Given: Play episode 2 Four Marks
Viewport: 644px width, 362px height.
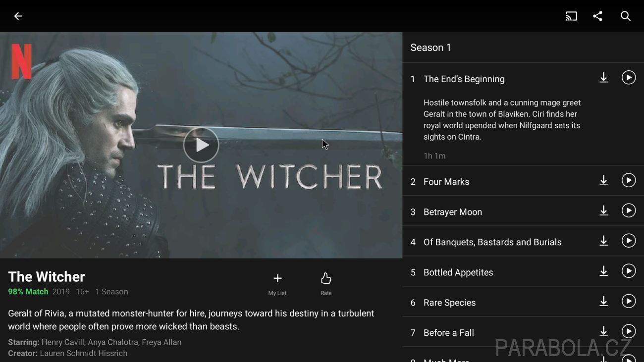Looking at the screenshot, I should [629, 180].
